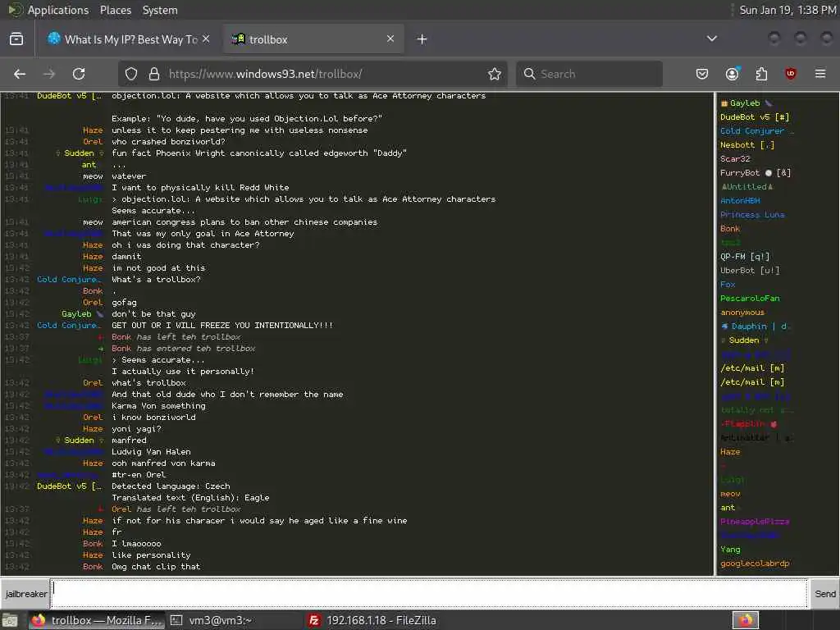
Task: Click the date and time clock
Action: point(787,10)
